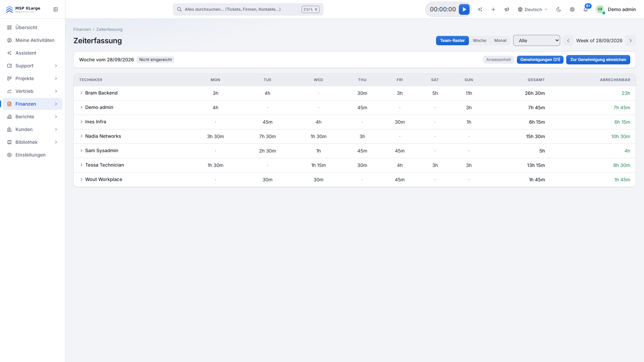Go to the next week

click(631, 41)
